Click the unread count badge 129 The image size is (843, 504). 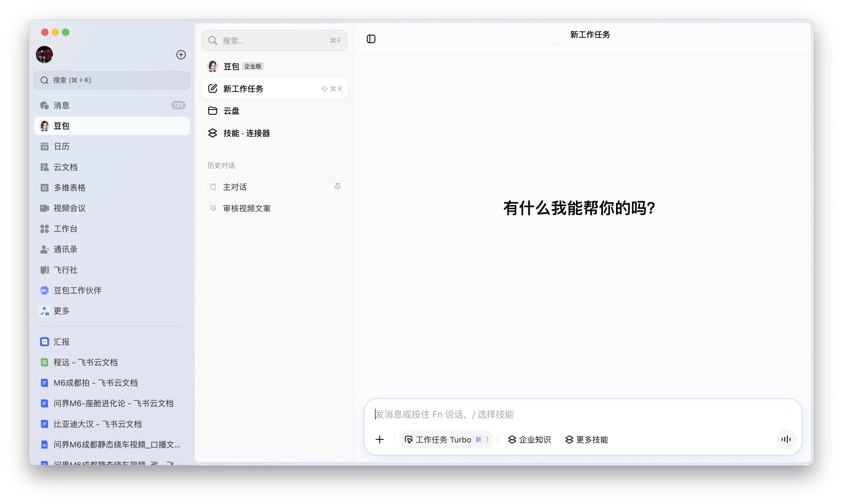point(178,105)
